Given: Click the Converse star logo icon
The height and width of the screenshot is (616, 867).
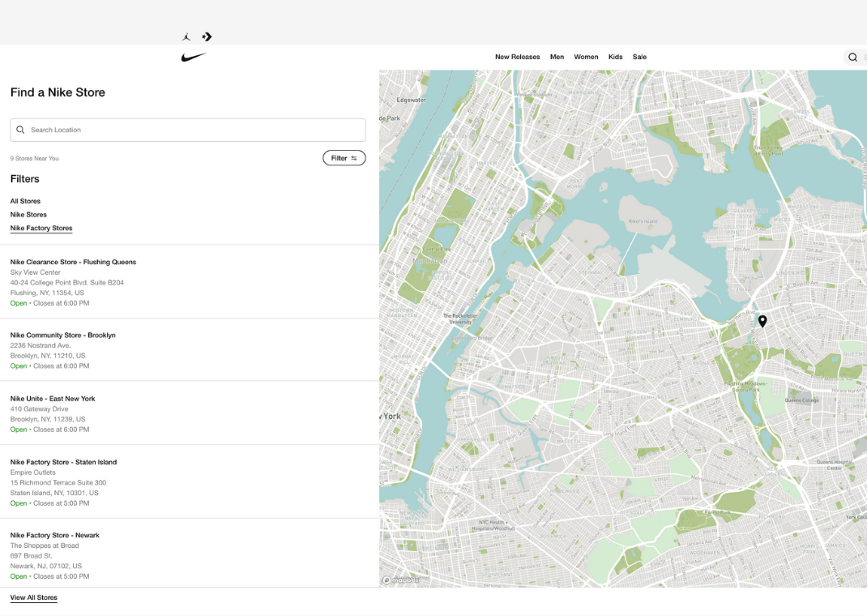Looking at the screenshot, I should coord(207,37).
